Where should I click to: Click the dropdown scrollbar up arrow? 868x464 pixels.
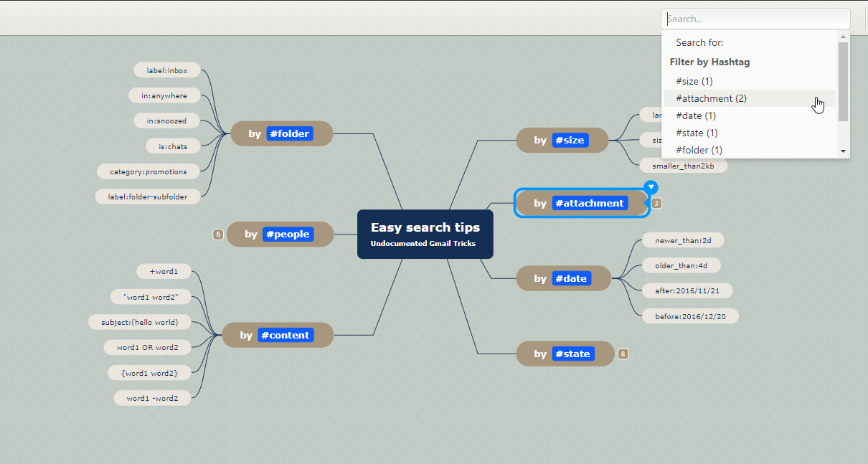(x=844, y=37)
